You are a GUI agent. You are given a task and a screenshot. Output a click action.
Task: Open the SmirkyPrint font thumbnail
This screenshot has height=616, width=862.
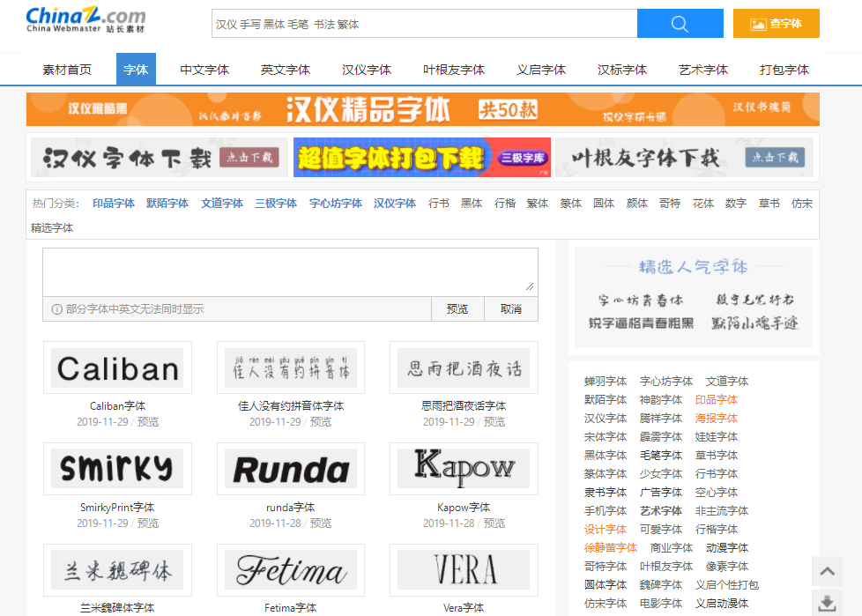[x=117, y=469]
